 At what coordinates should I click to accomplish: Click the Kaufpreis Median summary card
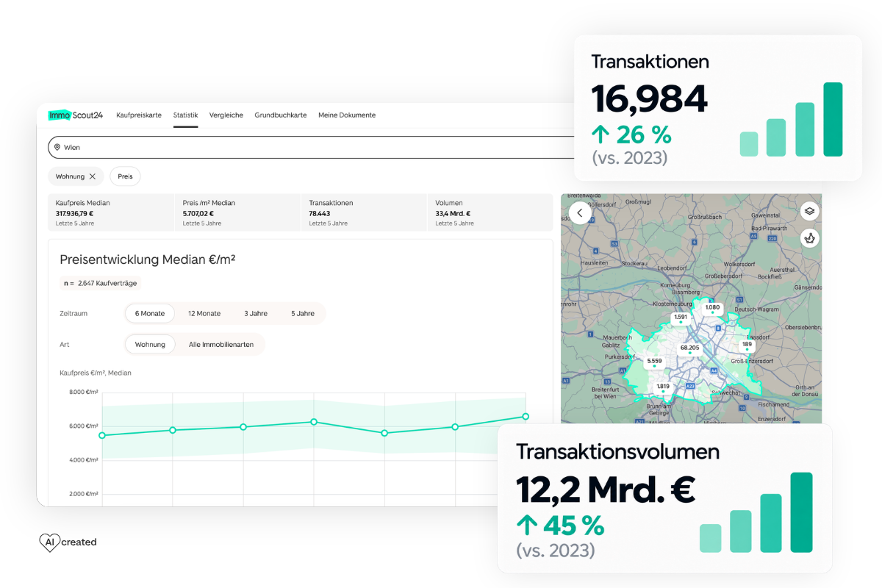point(111,212)
